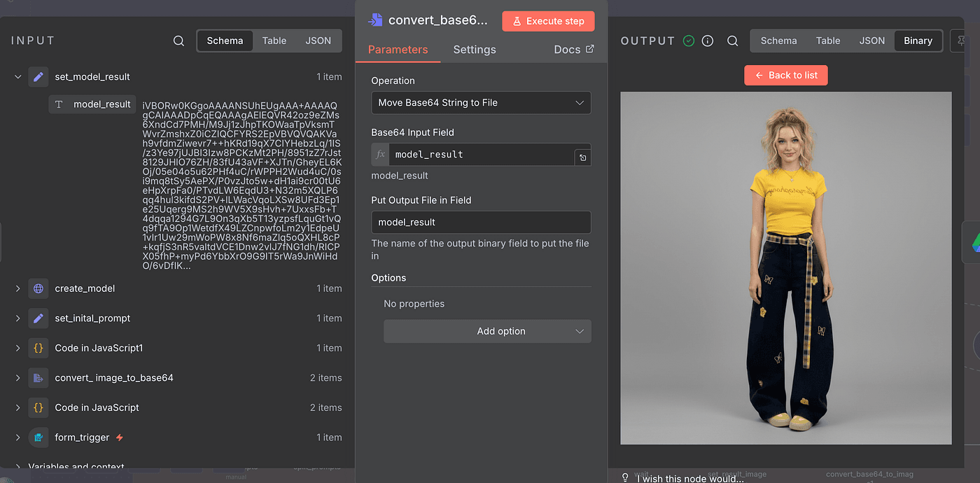The height and width of the screenshot is (483, 980).
Task: Click the search icon in the INPUT panel
Action: pos(178,41)
